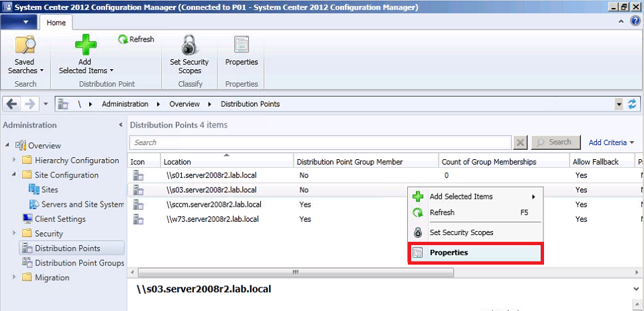The image size is (644, 311).
Task: Click the clear search X button
Action: coord(521,142)
